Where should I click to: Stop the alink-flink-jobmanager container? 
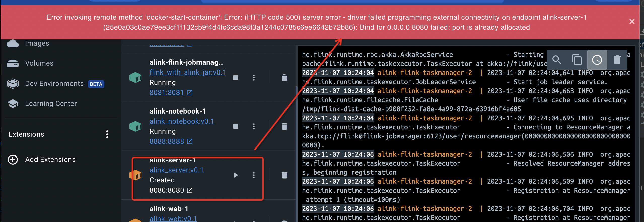pos(236,78)
